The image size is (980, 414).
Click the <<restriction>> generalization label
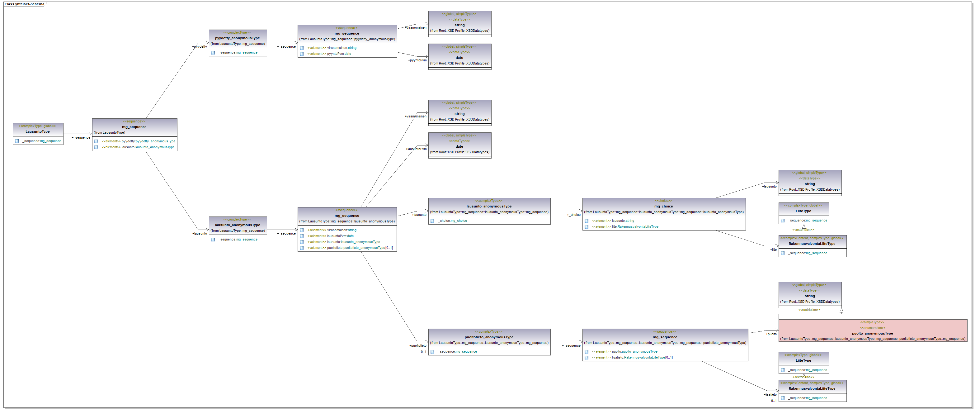click(809, 310)
